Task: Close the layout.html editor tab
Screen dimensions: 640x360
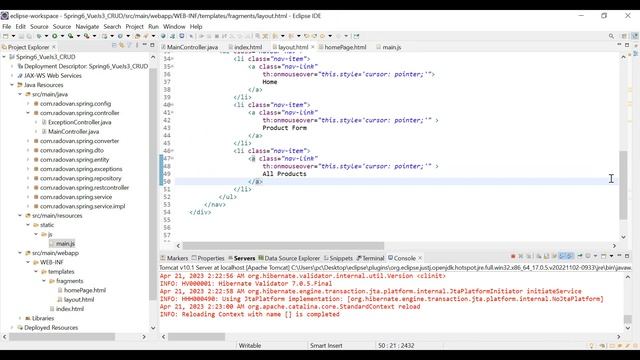Action: 313,47
